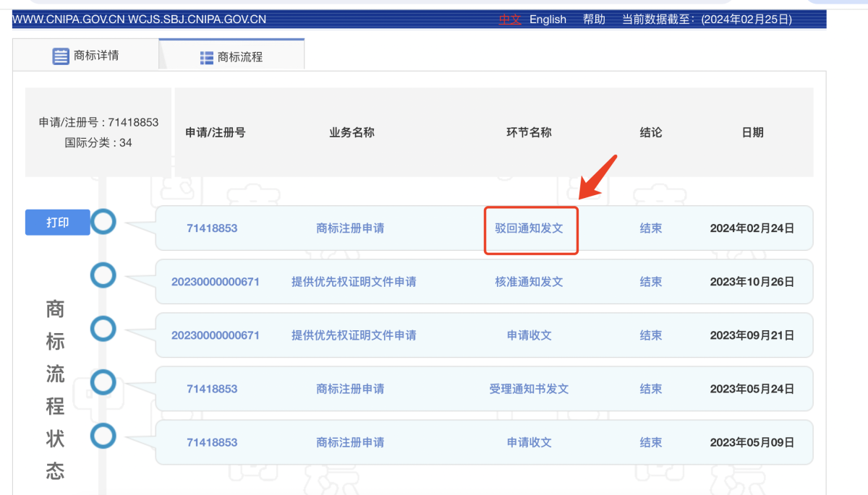The image size is (868, 495).
Task: Click the 业务名称 column header
Action: (x=352, y=132)
